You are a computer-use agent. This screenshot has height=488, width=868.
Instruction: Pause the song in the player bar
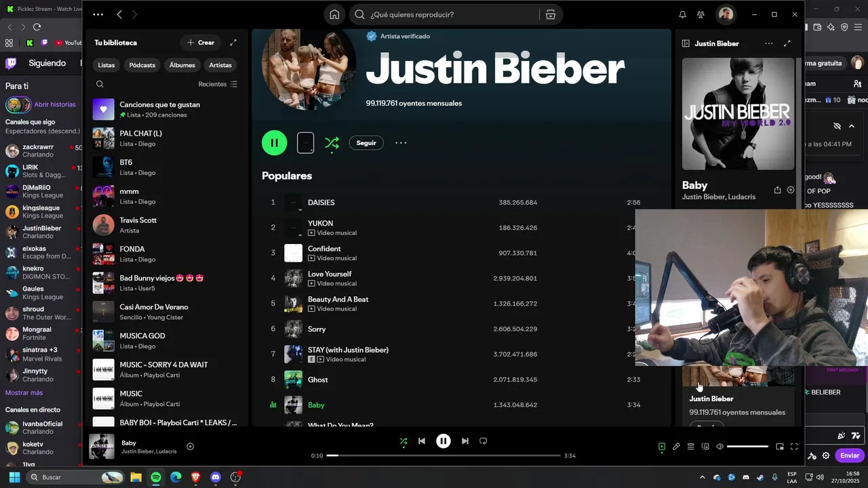pos(443,441)
